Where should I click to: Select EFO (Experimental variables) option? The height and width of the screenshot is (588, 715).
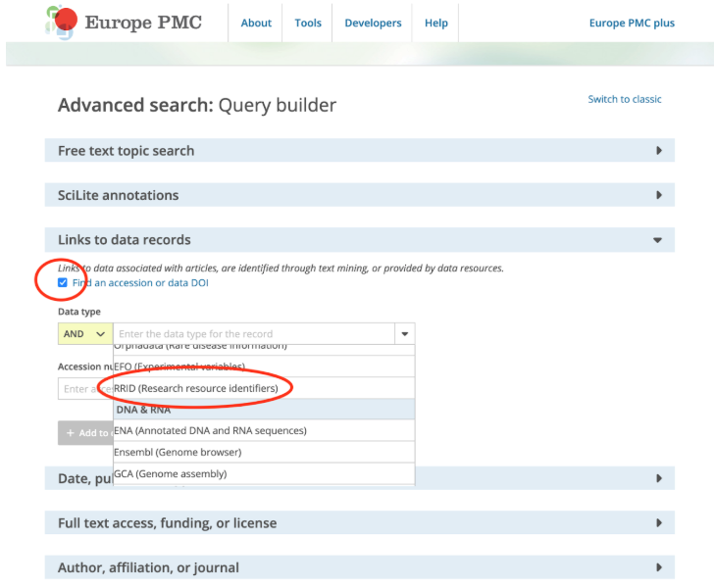(264, 367)
